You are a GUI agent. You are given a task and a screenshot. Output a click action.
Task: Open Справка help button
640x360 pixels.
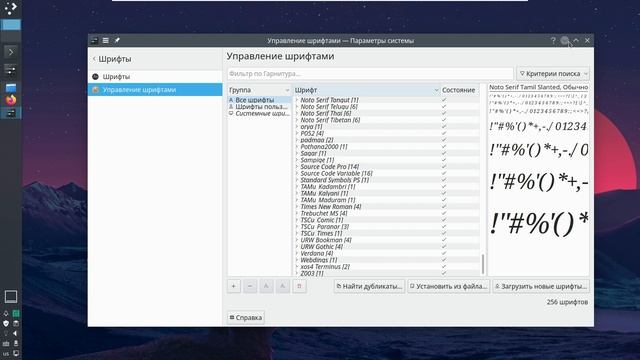tap(246, 318)
